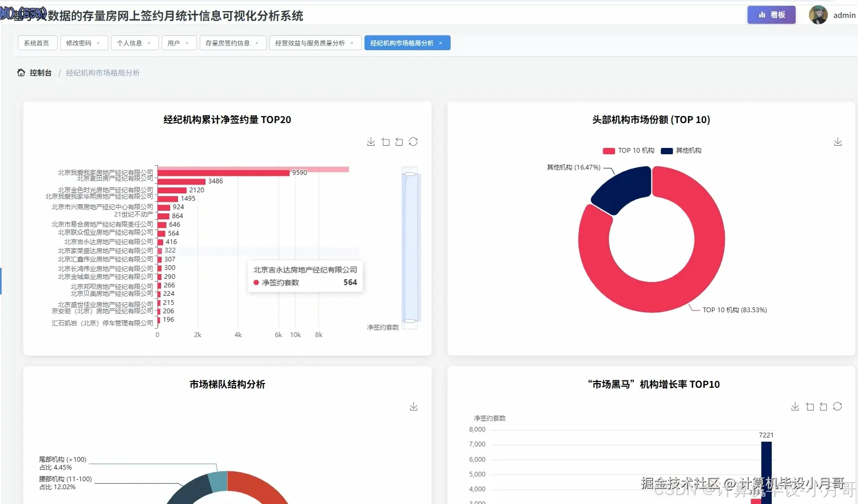Toggle the TOP 10 机构 legend item
Image resolution: width=858 pixels, height=504 pixels.
(x=628, y=151)
